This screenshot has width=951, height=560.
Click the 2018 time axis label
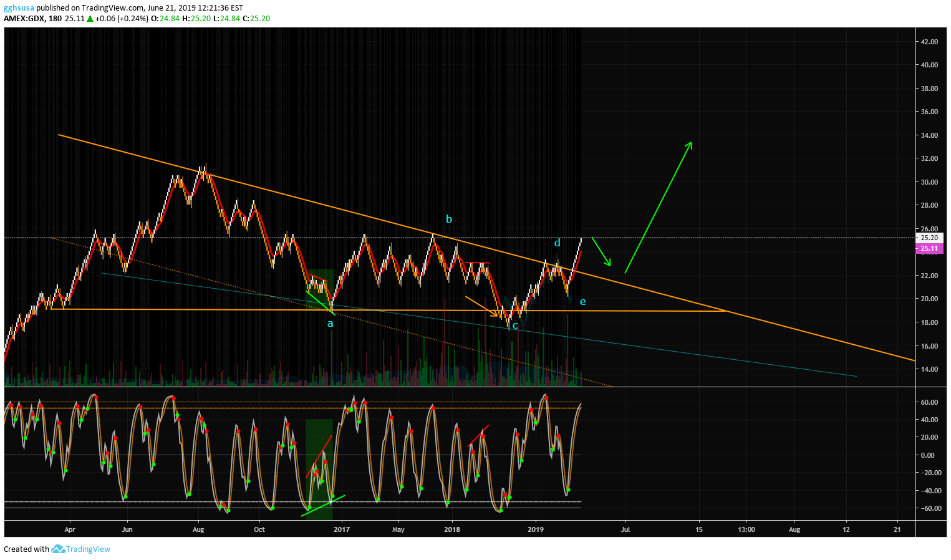coord(452,529)
